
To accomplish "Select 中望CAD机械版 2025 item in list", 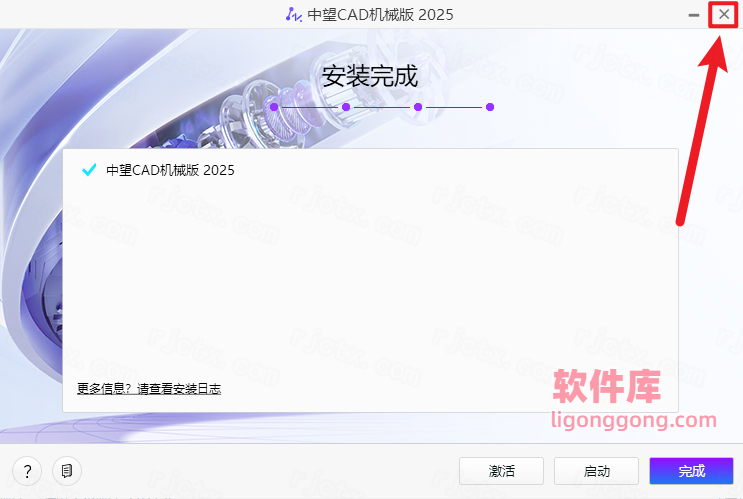I will click(x=170, y=170).
